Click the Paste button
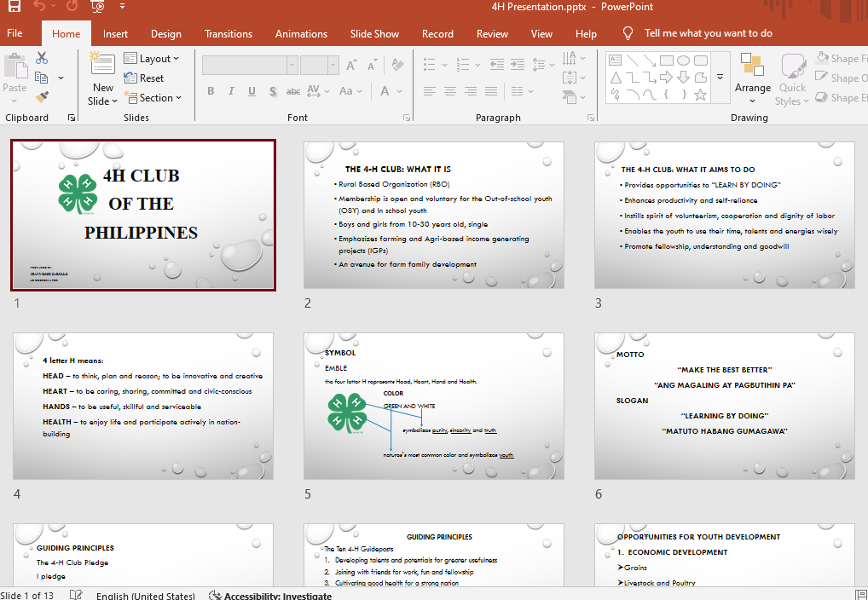 (x=15, y=79)
